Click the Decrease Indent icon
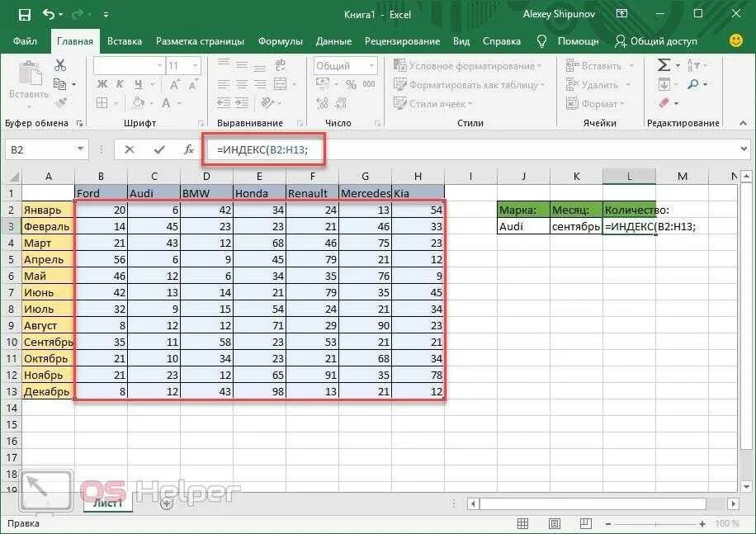 point(223,102)
